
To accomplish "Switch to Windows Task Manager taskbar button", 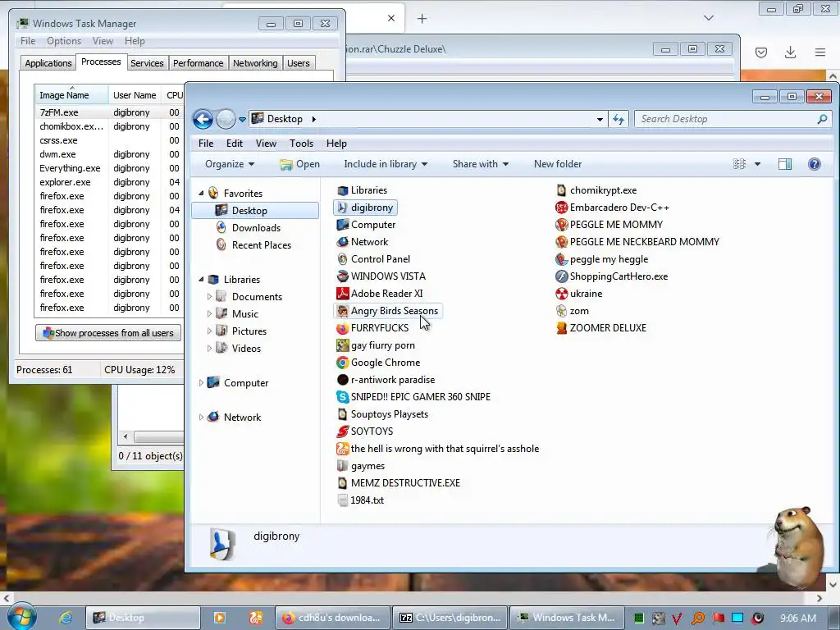I will click(568, 618).
